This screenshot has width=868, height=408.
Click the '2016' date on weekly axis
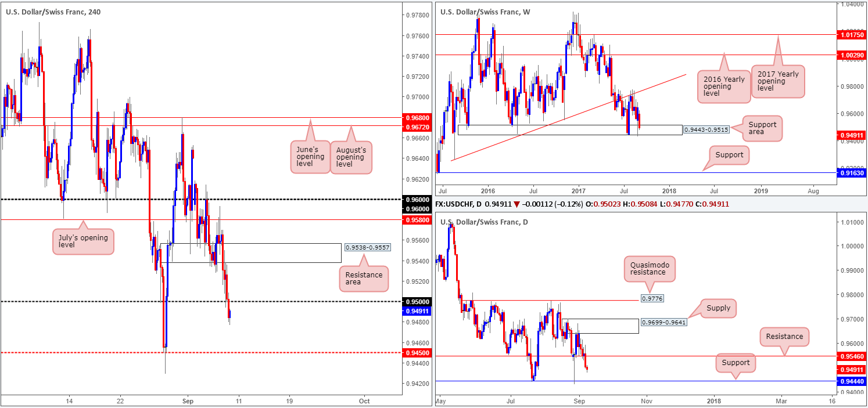(x=487, y=190)
